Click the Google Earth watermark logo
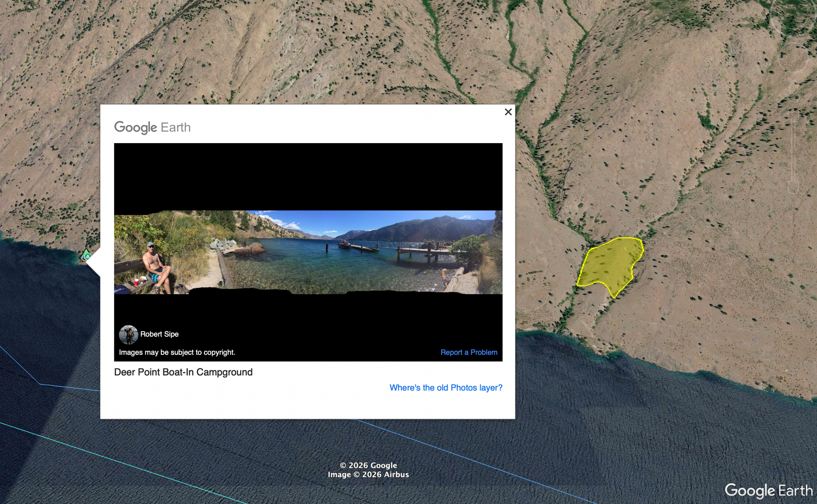Image resolution: width=817 pixels, height=504 pixels. tap(768, 491)
